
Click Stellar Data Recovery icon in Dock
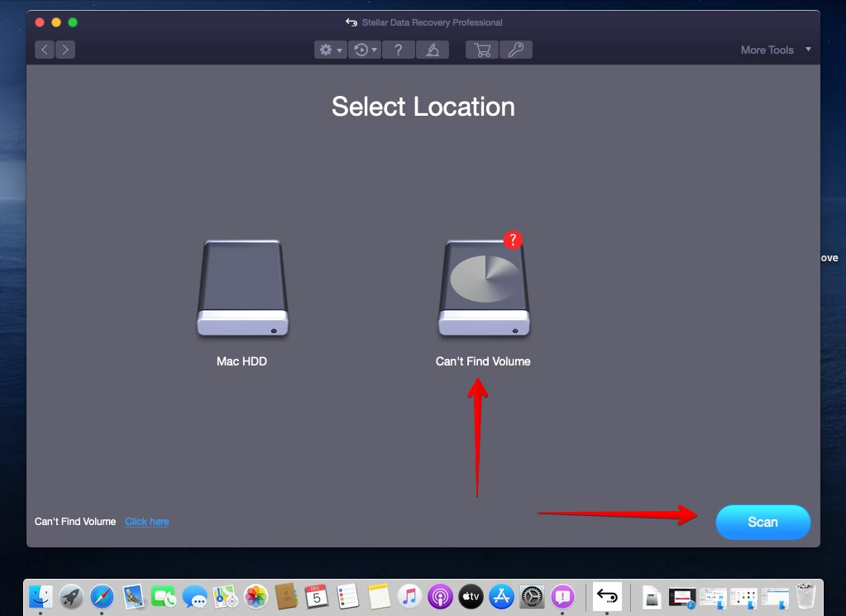(x=607, y=596)
